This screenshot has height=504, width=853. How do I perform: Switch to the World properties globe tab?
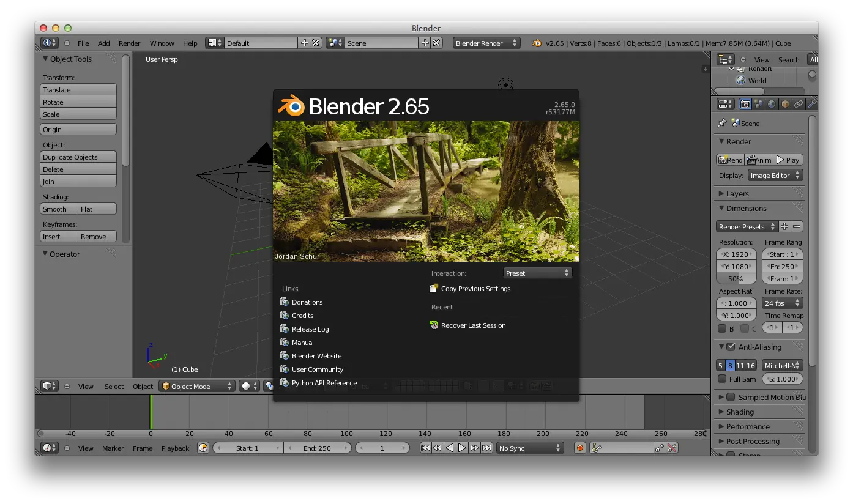(772, 105)
